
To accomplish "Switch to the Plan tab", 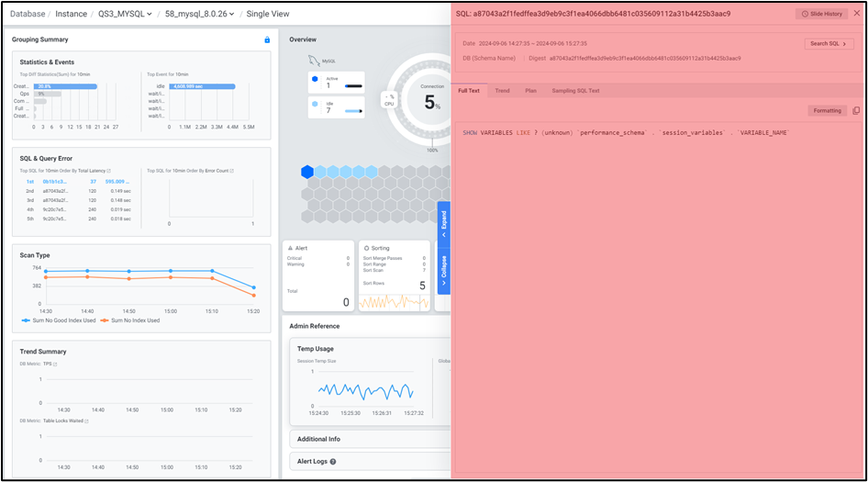I will click(530, 91).
